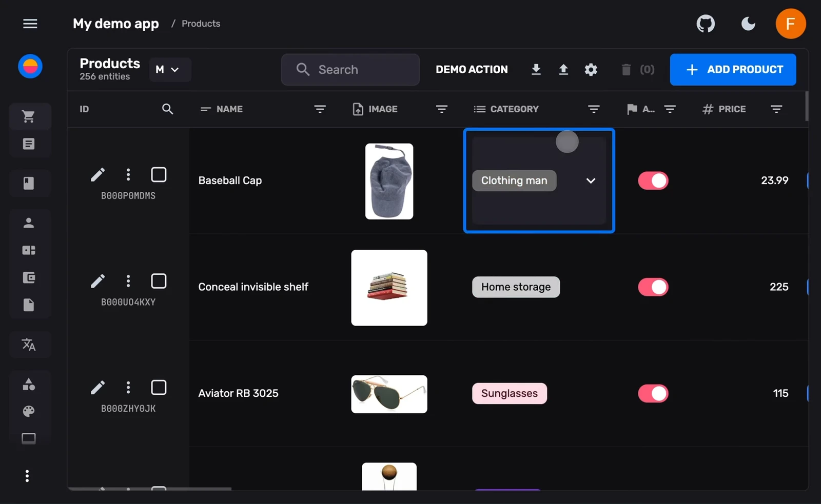Viewport: 821px width, 504px height.
Task: Open the stacked books shelf image
Action: [389, 288]
